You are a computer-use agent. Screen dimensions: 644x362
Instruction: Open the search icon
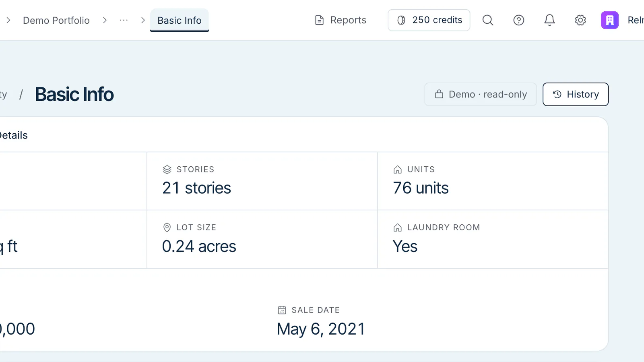488,20
